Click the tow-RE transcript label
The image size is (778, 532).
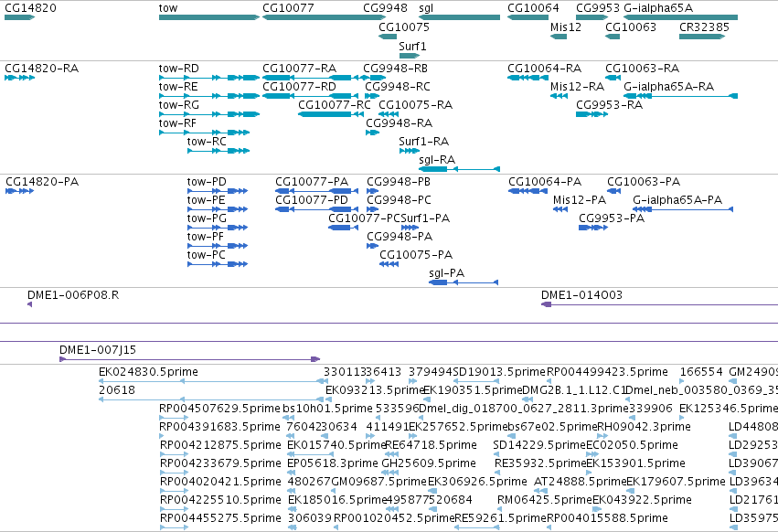178,86
